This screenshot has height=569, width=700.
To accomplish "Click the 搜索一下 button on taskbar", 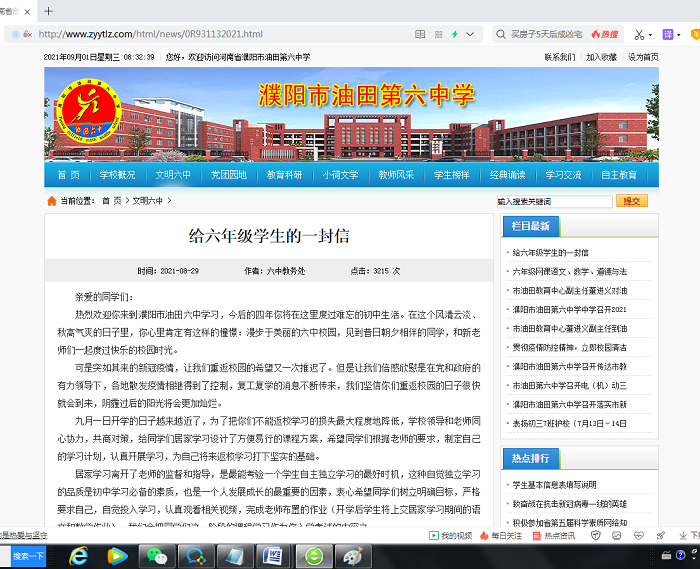I will pyautogui.click(x=29, y=556).
